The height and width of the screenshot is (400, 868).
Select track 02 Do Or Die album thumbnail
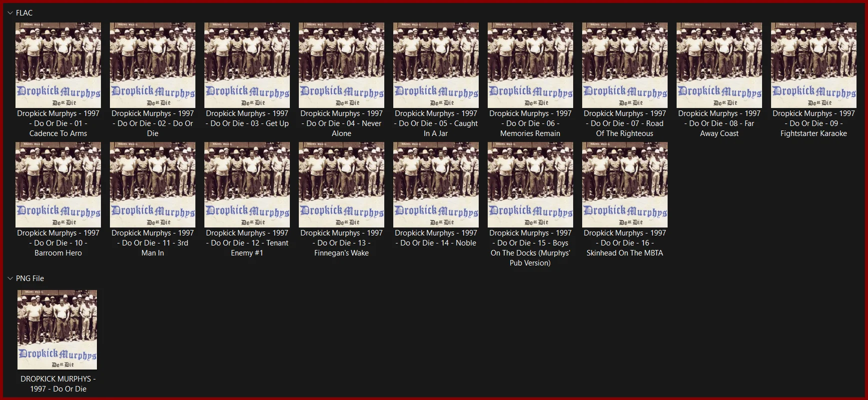tap(152, 65)
